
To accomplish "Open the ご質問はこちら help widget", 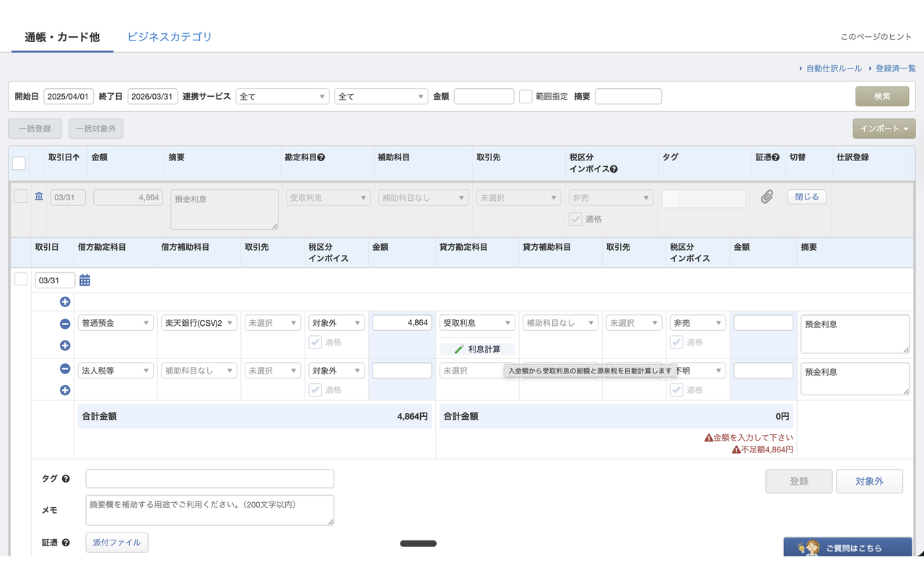I will pyautogui.click(x=847, y=548).
